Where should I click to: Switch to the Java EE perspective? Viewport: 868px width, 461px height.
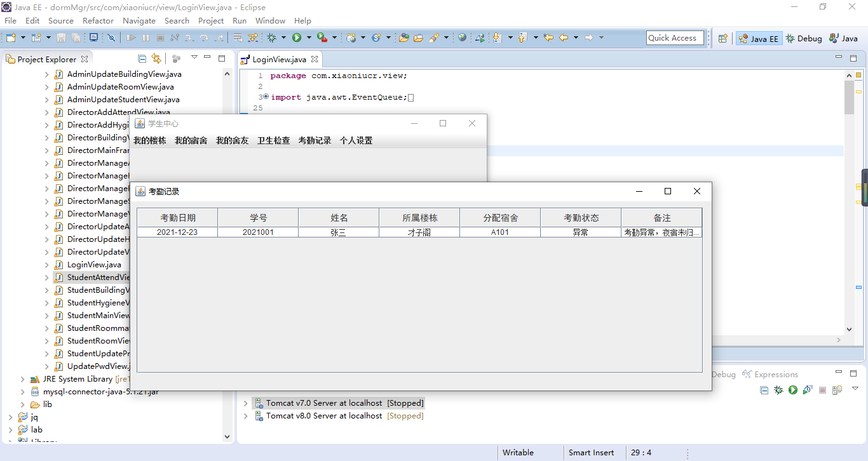pyautogui.click(x=757, y=38)
